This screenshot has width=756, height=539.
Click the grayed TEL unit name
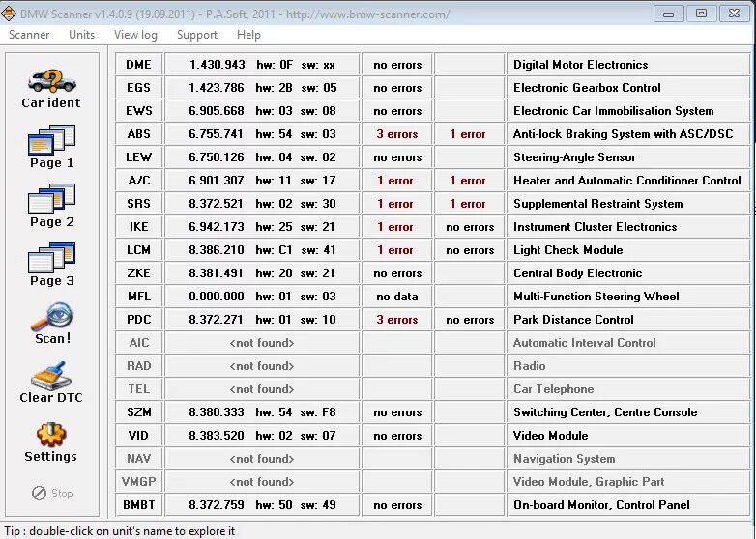click(139, 388)
